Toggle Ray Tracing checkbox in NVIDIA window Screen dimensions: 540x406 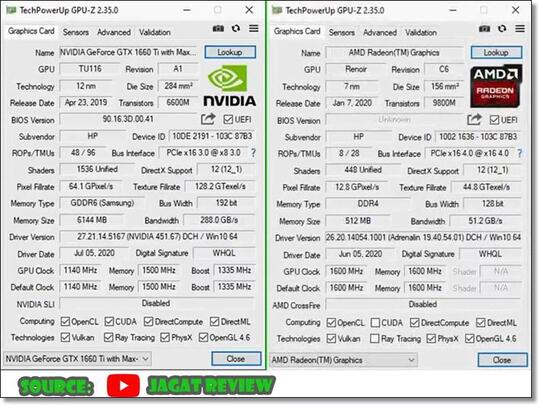[x=108, y=337]
